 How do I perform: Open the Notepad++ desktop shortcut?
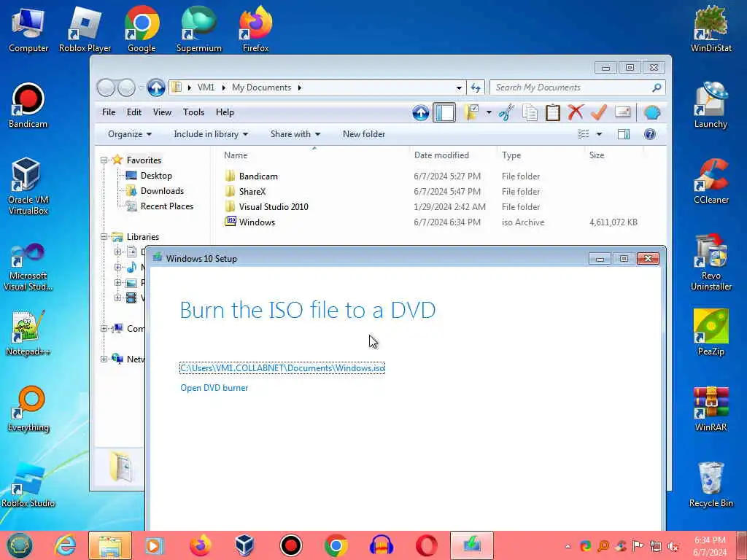pos(28,332)
